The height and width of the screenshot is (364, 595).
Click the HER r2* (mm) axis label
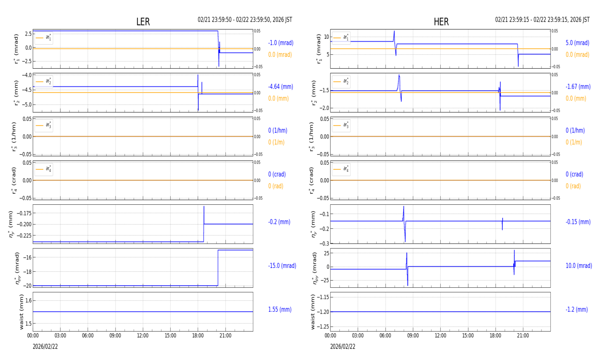pyautogui.click(x=314, y=93)
